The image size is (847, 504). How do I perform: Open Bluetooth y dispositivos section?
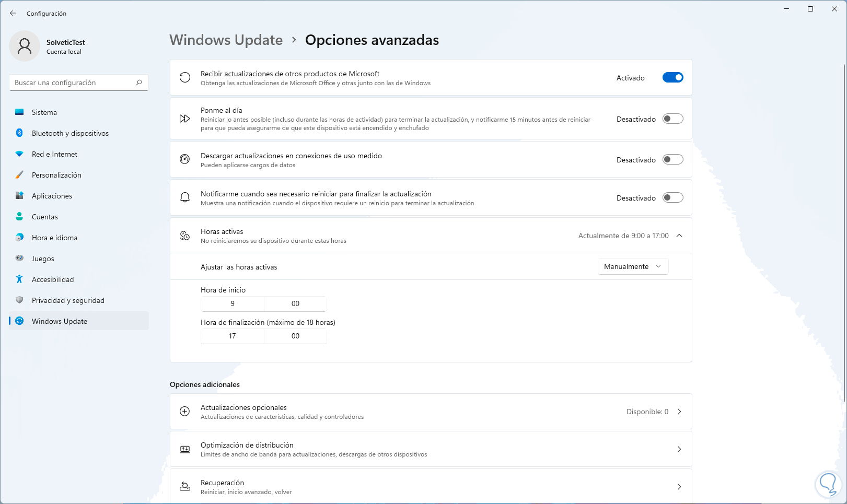click(x=79, y=133)
